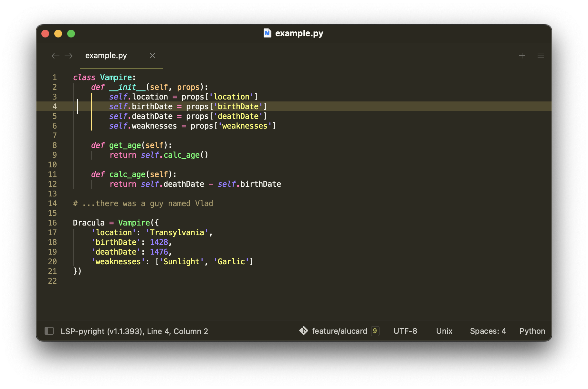Click the number 1476
Screen dimensions: 588x389
[x=159, y=252]
